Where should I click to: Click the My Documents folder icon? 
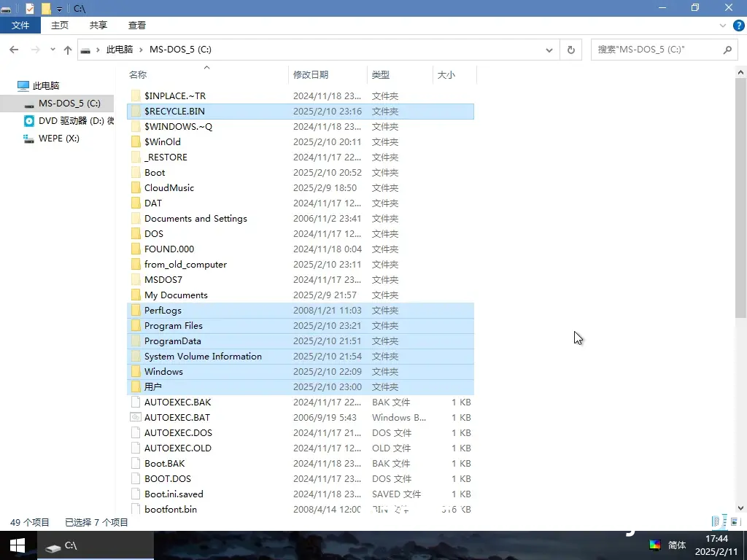tap(136, 295)
